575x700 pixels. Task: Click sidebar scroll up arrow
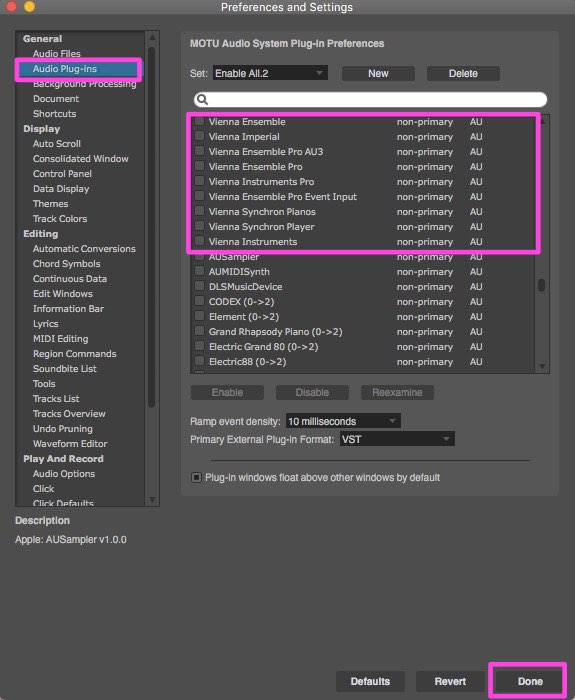pyautogui.click(x=152, y=37)
